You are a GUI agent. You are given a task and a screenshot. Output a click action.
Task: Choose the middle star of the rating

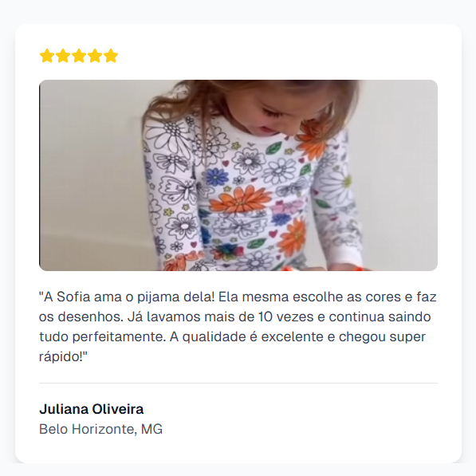(x=79, y=56)
